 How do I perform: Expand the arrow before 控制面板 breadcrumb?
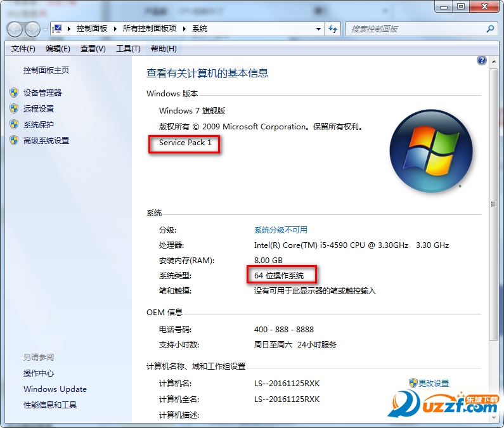point(69,29)
